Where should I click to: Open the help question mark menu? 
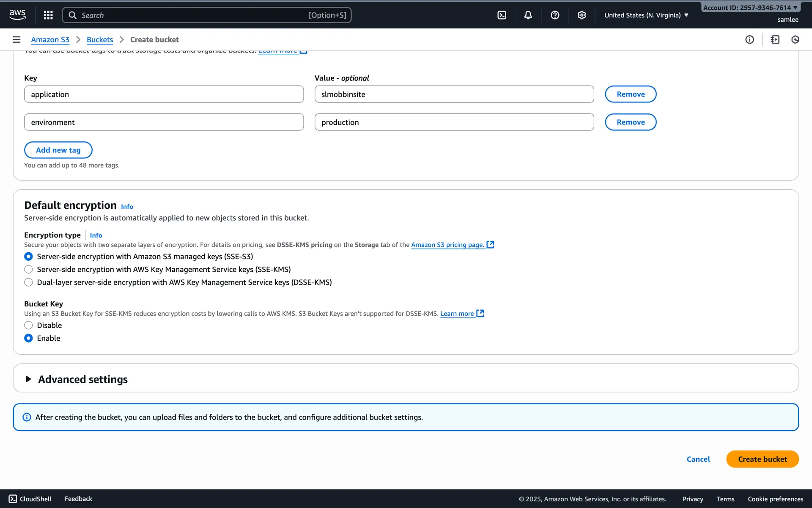pos(555,15)
